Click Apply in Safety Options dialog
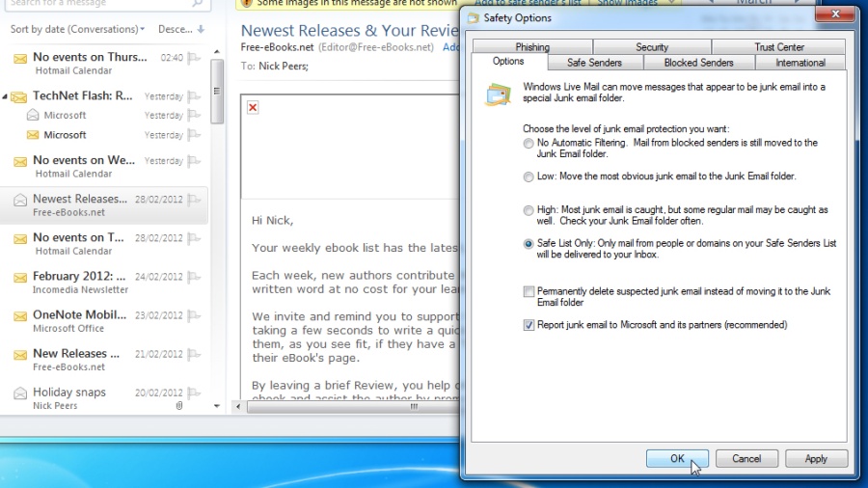 point(816,459)
